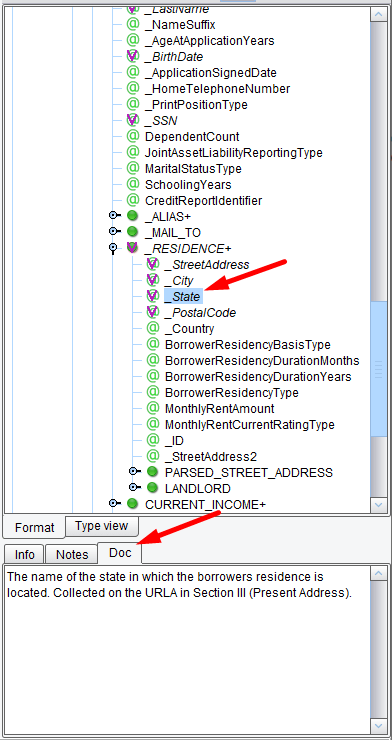The image size is (392, 740).
Task: Select the _City tree item
Action: click(179, 280)
